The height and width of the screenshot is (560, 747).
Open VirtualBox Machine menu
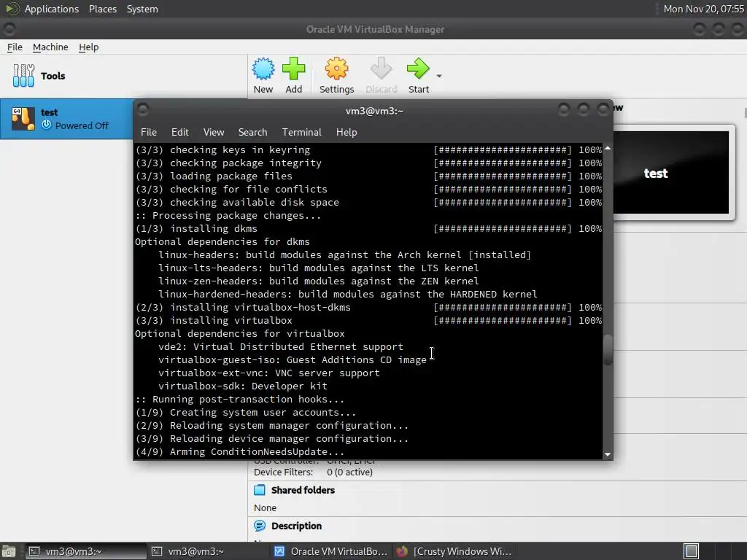(50, 47)
